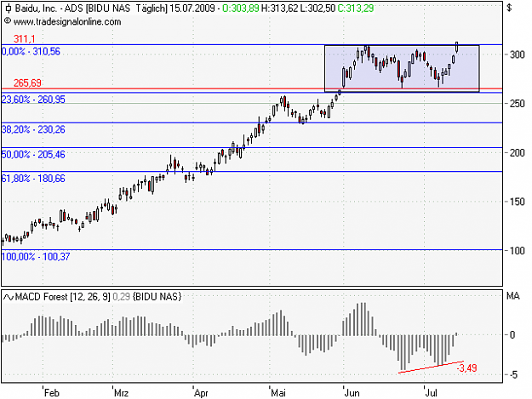
Task: Click the 'Apr' date axis label
Action: tap(201, 393)
